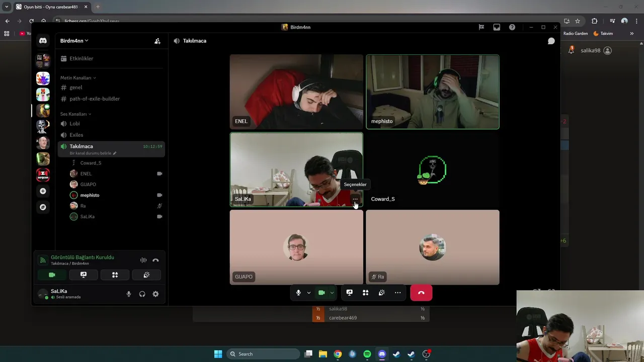This screenshot has height=362, width=644.
Task: Open microphone input options arrow
Action: tap(309, 293)
